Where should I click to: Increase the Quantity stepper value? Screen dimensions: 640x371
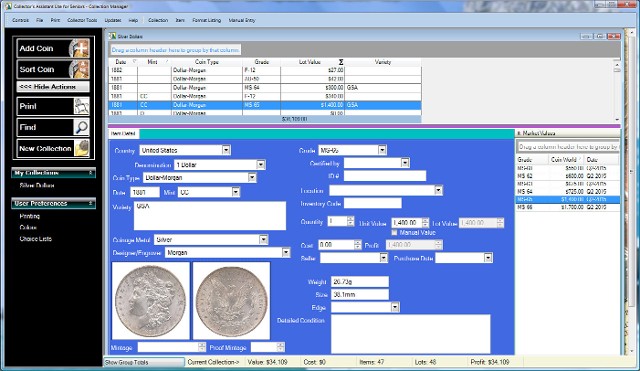351,219
